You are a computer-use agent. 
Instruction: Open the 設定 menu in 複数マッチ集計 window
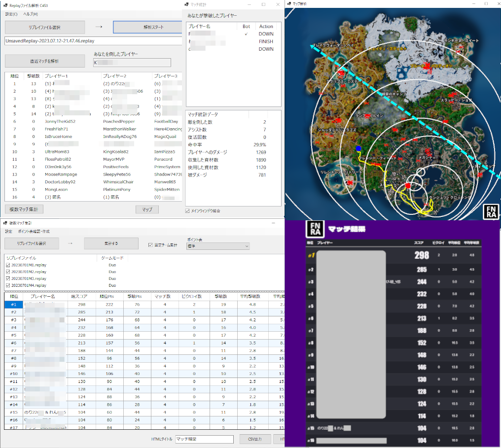click(x=8, y=231)
